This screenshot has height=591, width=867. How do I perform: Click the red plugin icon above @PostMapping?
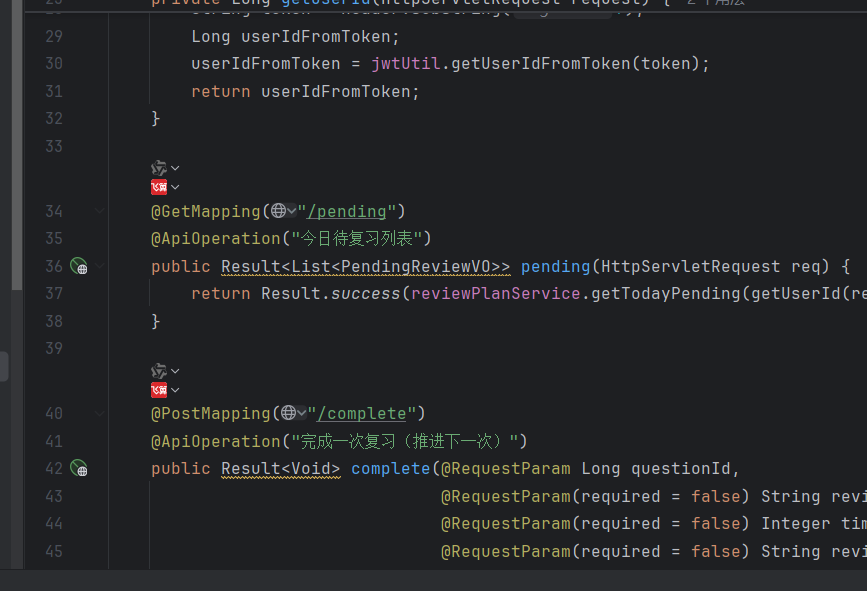point(159,390)
